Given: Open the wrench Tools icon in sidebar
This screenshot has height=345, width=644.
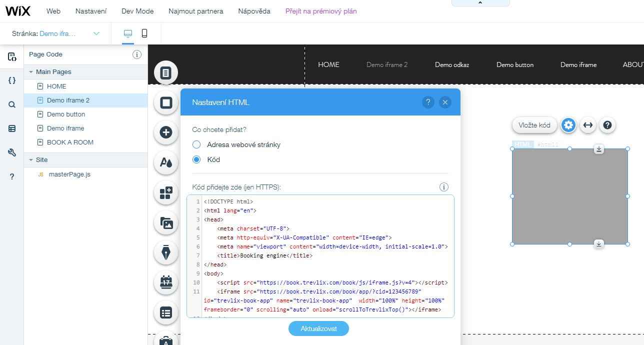Looking at the screenshot, I should pos(12,152).
